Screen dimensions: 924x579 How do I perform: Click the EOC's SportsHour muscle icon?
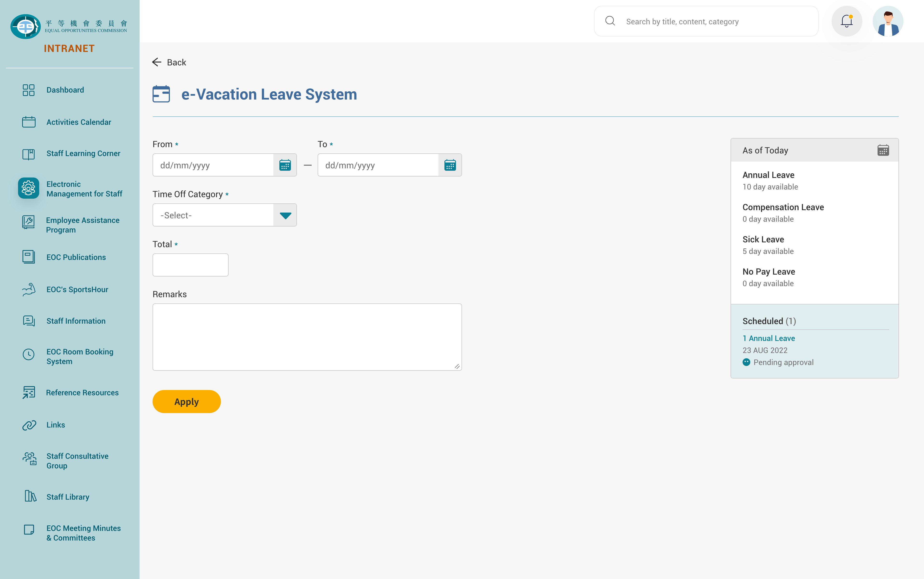pyautogui.click(x=28, y=289)
